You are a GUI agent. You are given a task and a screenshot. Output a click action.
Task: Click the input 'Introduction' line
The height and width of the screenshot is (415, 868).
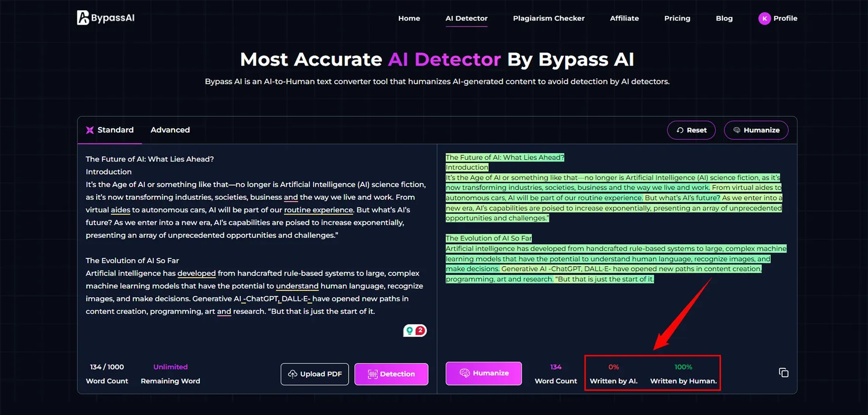[108, 172]
